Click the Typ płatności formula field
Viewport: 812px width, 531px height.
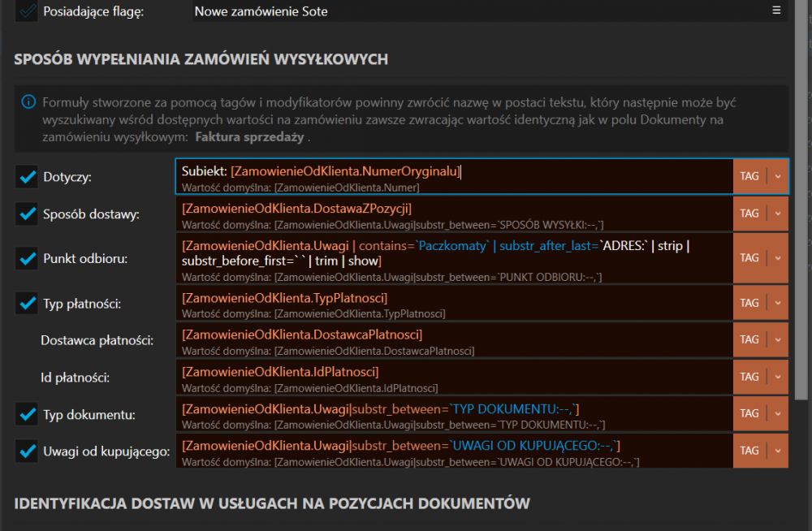(454, 303)
